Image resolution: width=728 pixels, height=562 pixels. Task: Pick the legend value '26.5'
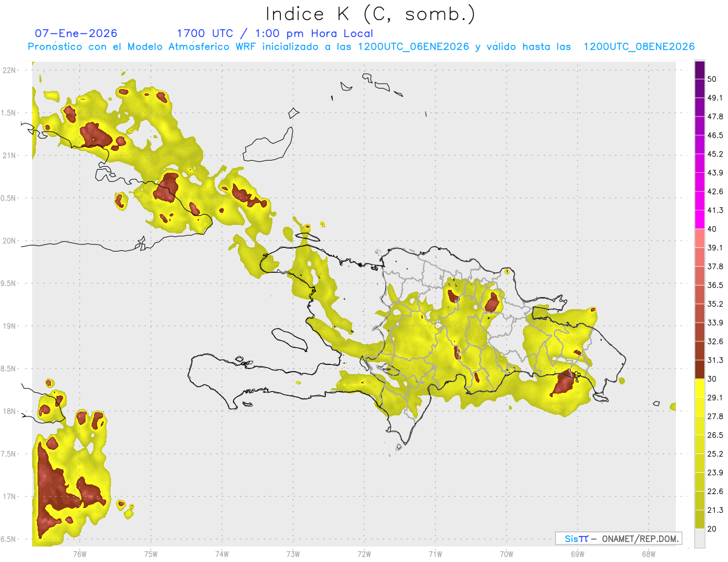pyautogui.click(x=715, y=435)
